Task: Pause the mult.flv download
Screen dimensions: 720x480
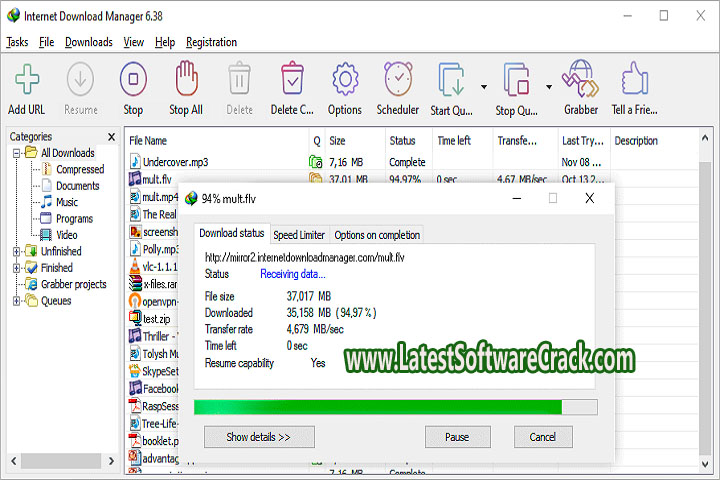Action: click(457, 437)
